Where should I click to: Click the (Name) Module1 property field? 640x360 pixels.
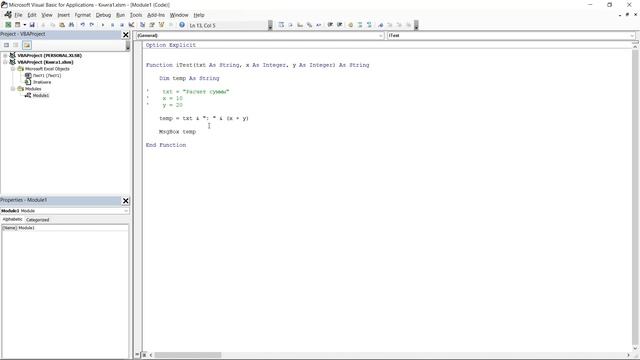point(65,228)
